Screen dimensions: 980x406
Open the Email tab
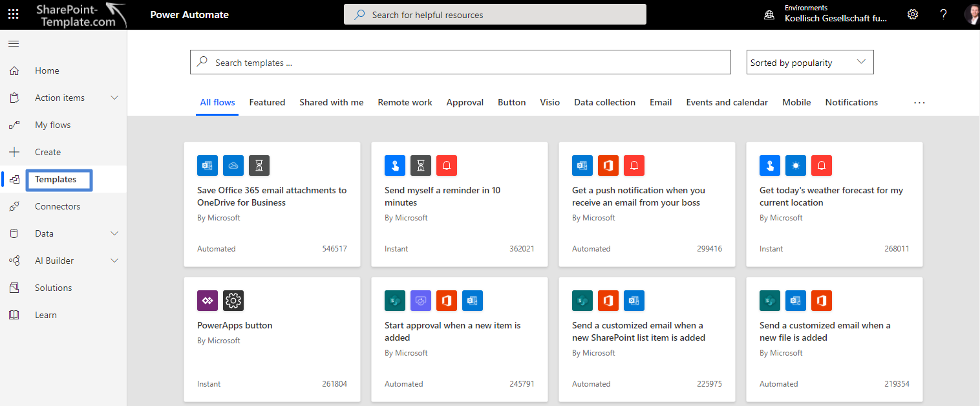661,102
